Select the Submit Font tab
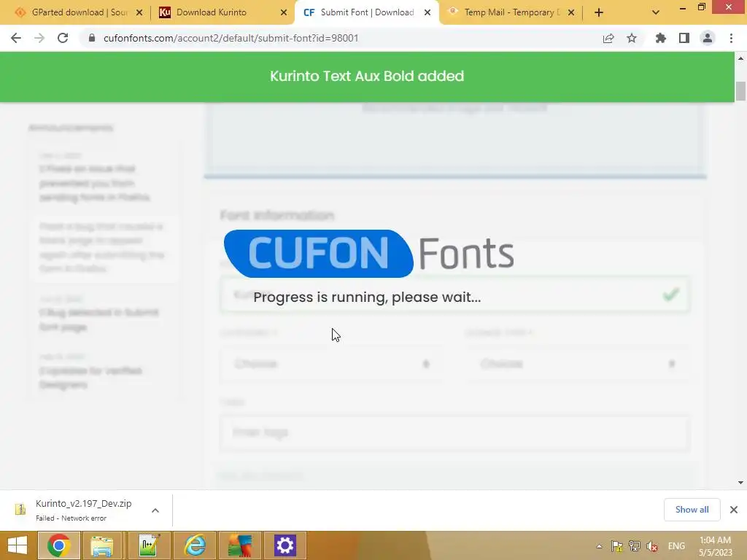Viewport: 747px width, 560px height. (x=367, y=12)
